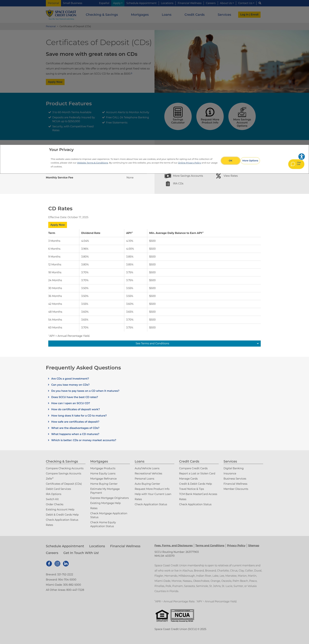Open the Mortgages main menu
309x644 pixels.
pos(140,15)
